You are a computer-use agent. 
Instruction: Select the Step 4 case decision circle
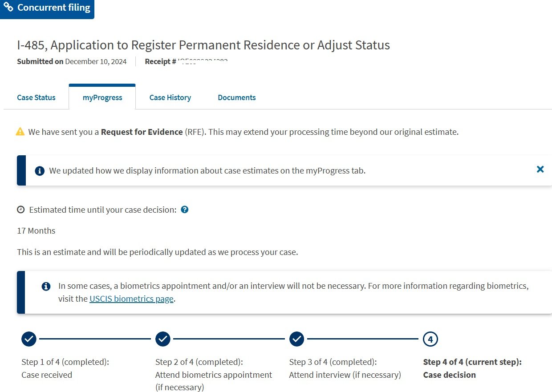430,339
